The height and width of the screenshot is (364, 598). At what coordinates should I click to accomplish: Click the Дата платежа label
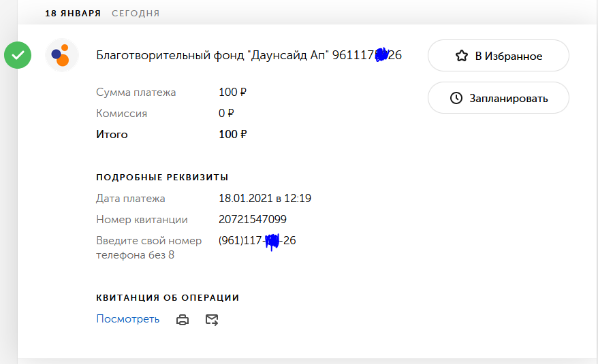[131, 199]
